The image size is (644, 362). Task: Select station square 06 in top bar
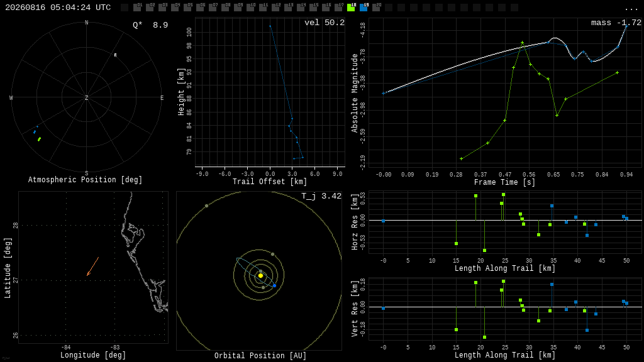pyautogui.click(x=200, y=8)
